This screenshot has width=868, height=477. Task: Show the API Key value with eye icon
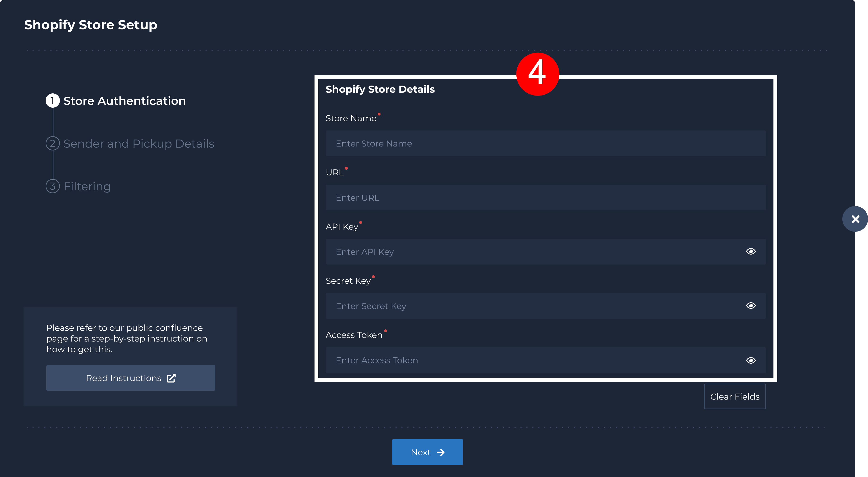click(x=751, y=251)
